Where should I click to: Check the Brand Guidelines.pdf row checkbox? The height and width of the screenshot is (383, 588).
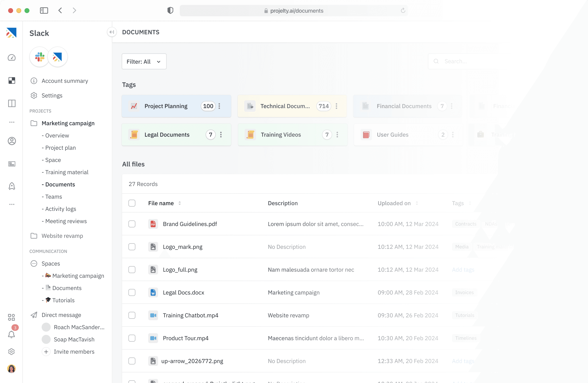[x=132, y=224]
